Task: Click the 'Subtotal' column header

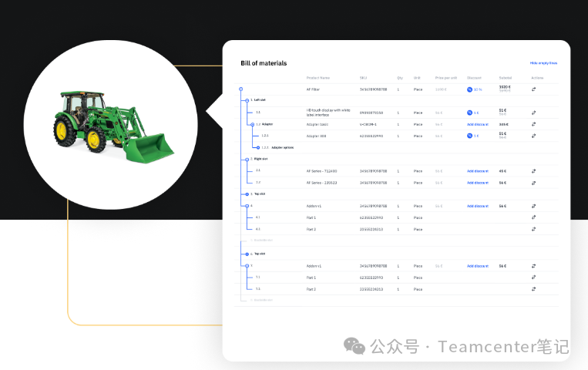Action: tap(505, 78)
